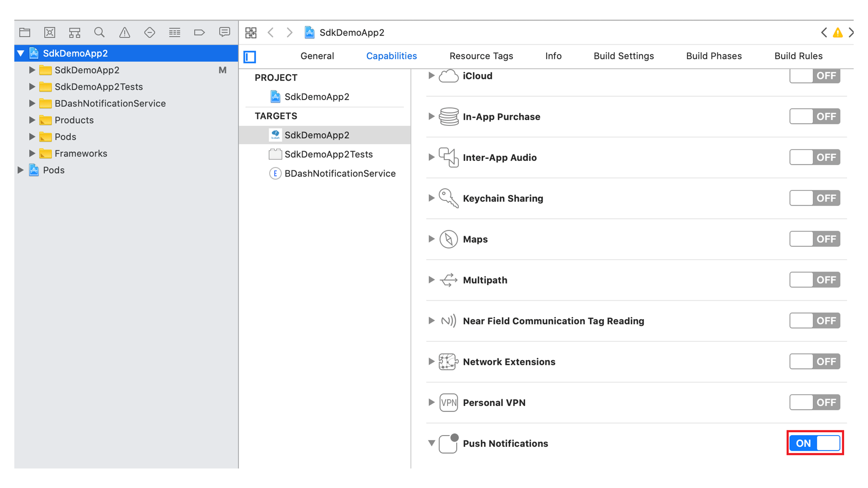The width and height of the screenshot is (868, 488).
Task: Click the Push Notifications badge icon
Action: (x=448, y=443)
